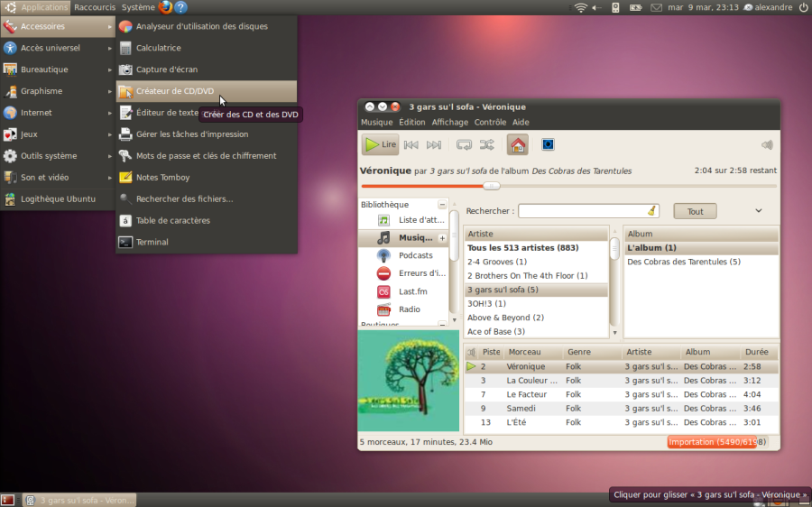Expand the Son et vidéo submenu
Viewport: 812px width, 507px height.
(x=58, y=177)
